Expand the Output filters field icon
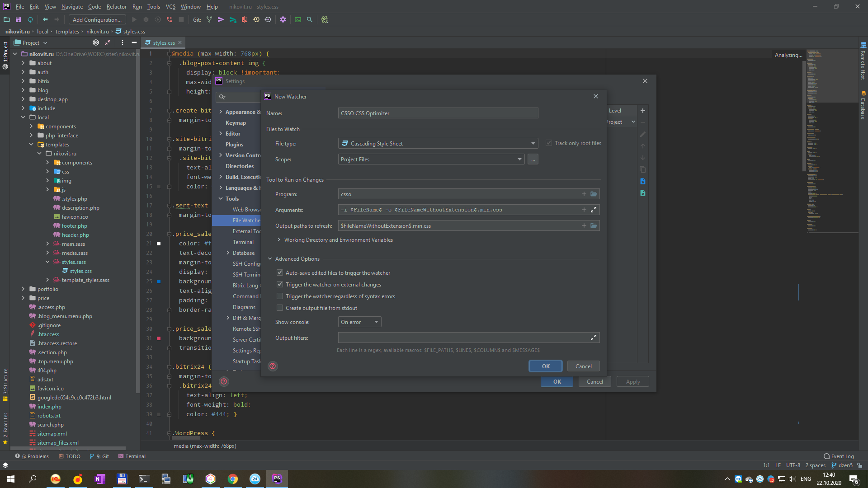The height and width of the screenshot is (488, 868). click(x=594, y=338)
